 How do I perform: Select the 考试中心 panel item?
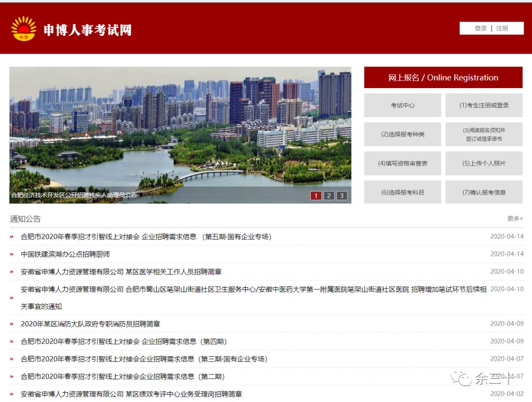tap(401, 105)
